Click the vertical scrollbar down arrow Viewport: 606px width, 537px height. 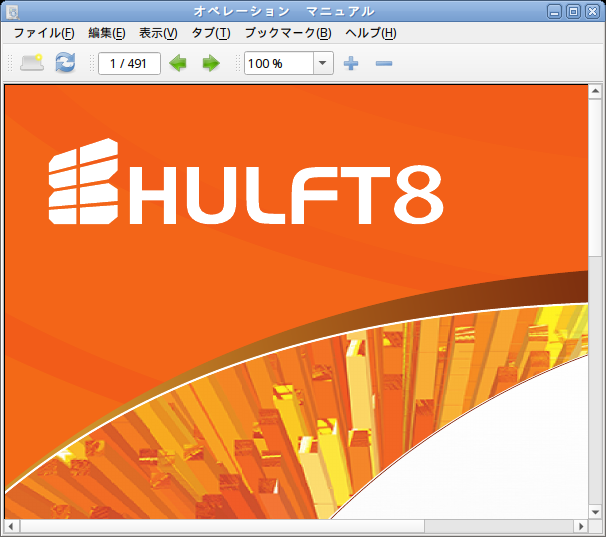point(595,512)
